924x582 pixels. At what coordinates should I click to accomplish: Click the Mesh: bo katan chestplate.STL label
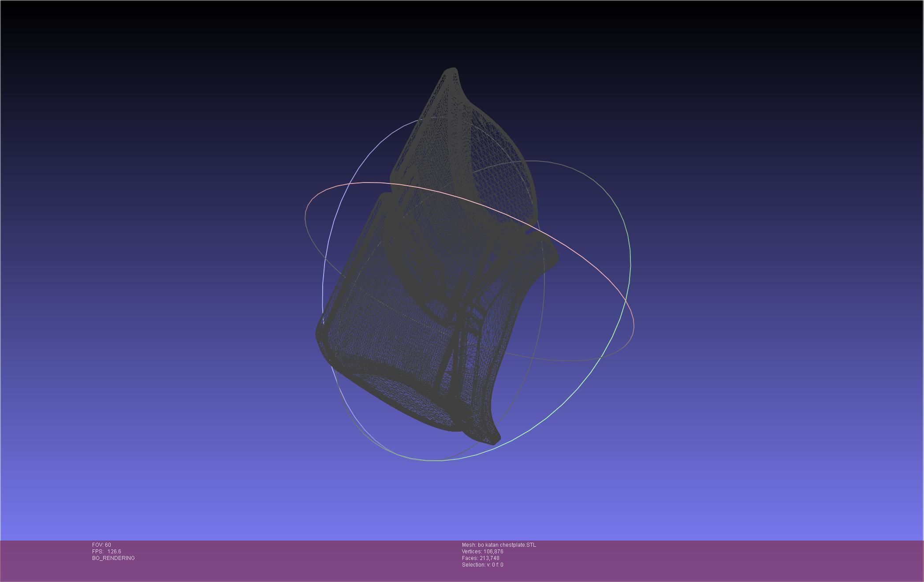coord(499,545)
